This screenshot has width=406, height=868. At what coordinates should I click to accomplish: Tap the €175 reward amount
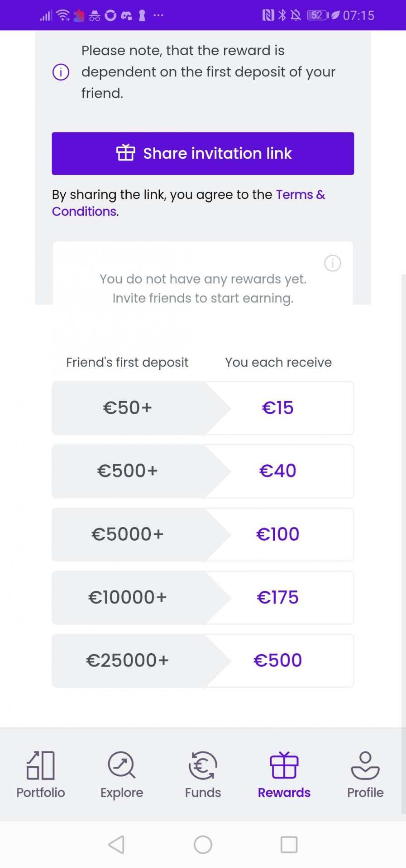point(277,598)
